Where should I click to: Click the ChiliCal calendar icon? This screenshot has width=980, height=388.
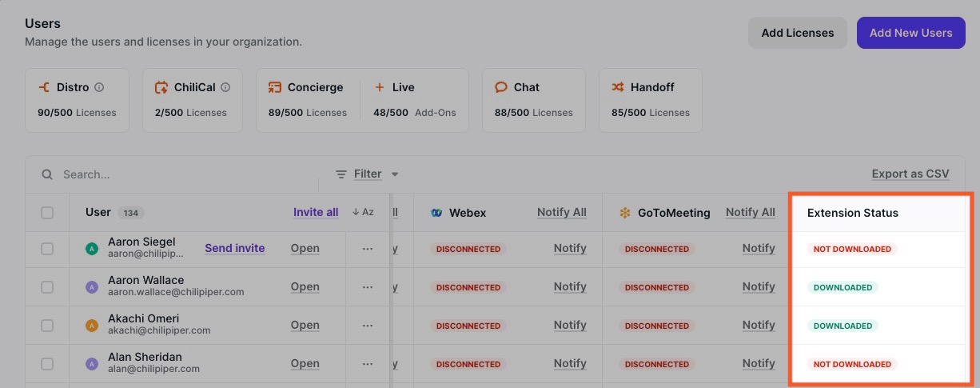(x=161, y=87)
